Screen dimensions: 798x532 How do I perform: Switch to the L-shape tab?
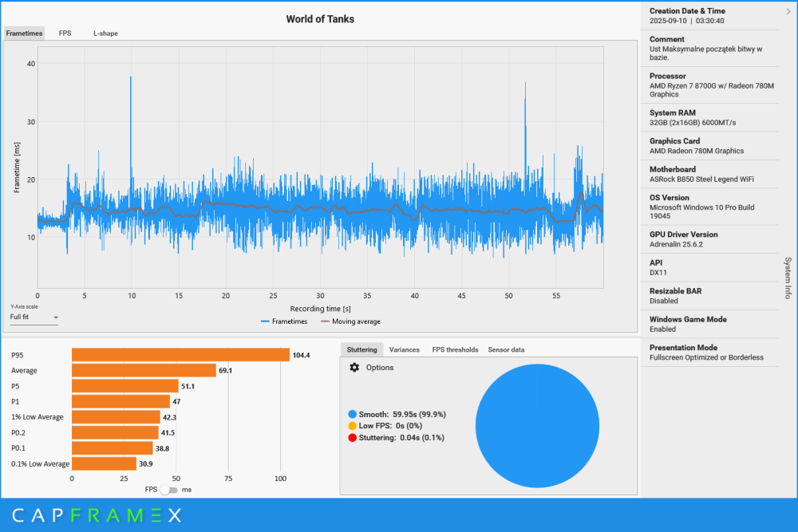coord(105,33)
